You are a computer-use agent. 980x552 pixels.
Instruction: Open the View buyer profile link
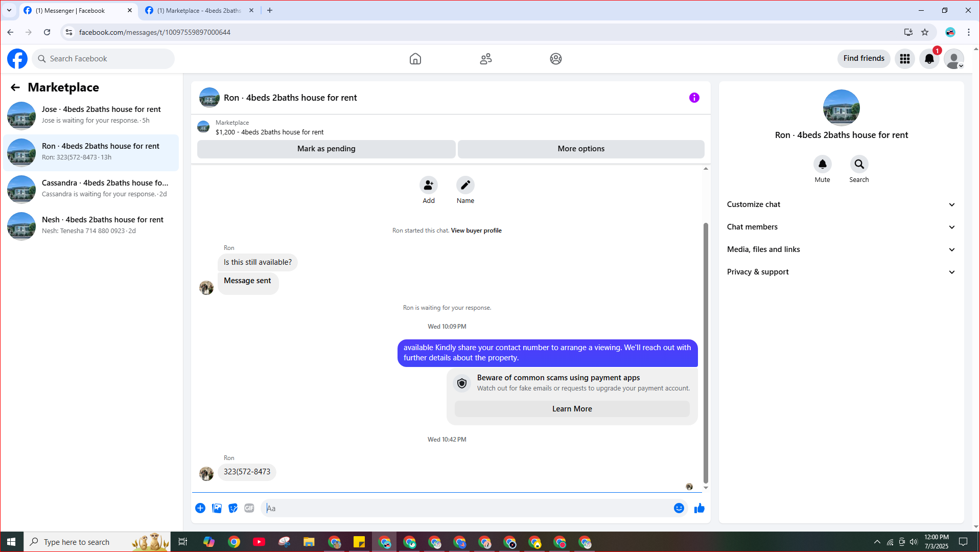pyautogui.click(x=476, y=231)
